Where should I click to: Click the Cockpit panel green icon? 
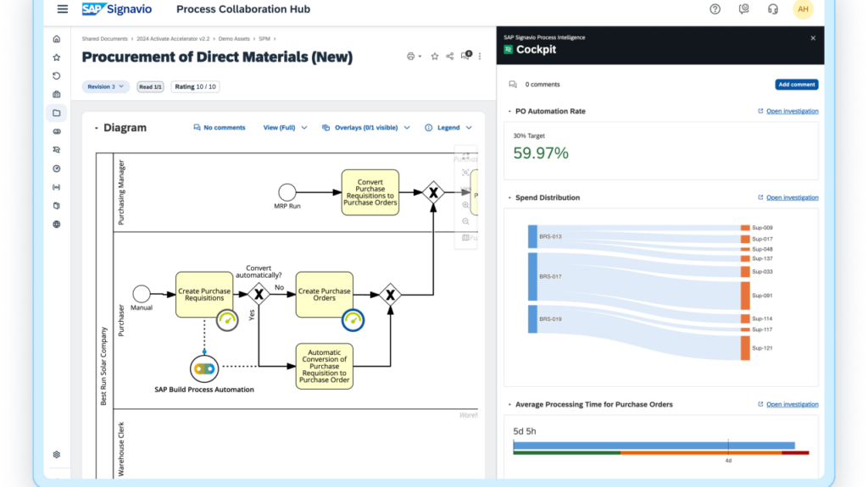point(509,50)
